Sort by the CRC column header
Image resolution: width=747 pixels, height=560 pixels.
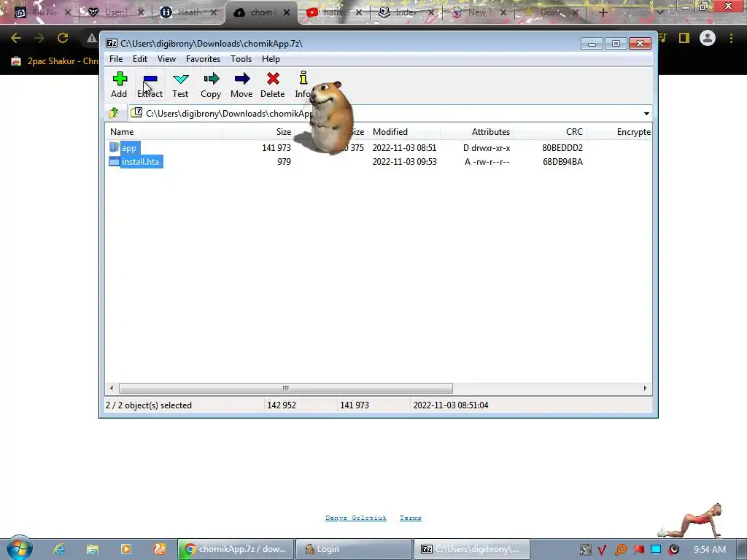click(550, 132)
